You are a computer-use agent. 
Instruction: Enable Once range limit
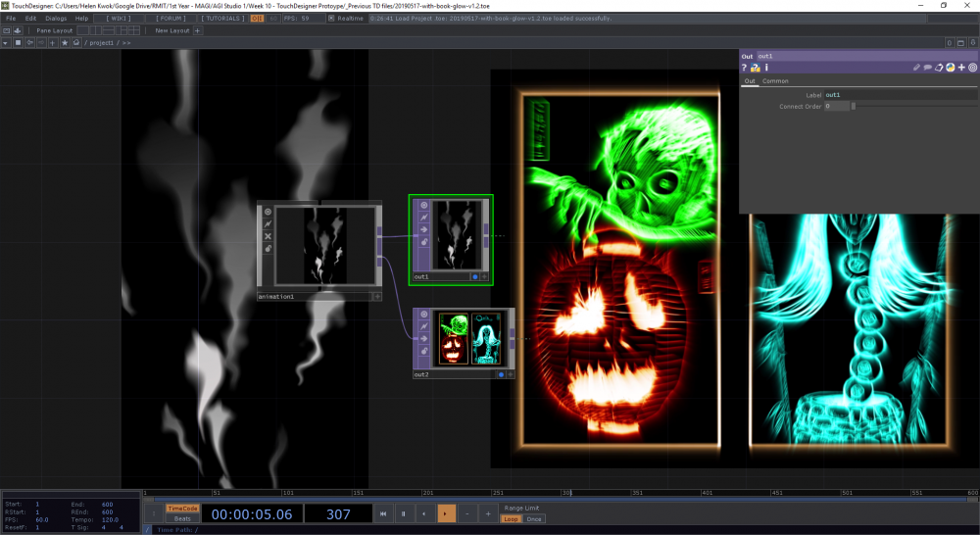coord(534,518)
